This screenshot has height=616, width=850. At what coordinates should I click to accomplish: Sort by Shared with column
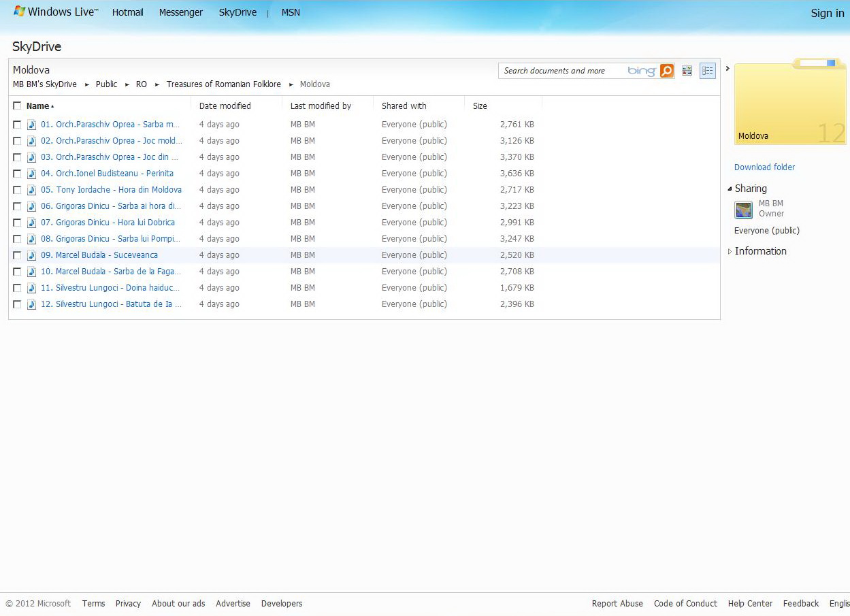(x=404, y=106)
